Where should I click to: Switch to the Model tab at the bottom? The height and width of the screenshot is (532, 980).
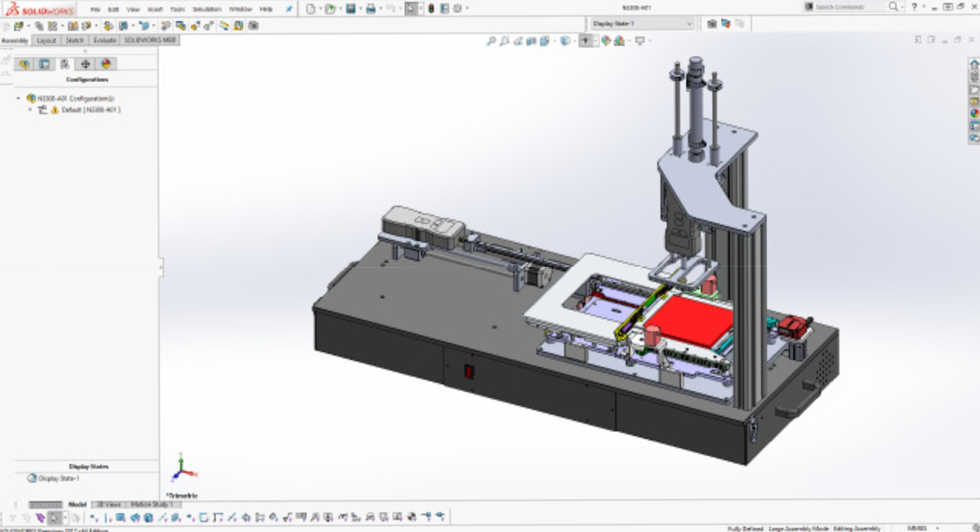(x=77, y=504)
